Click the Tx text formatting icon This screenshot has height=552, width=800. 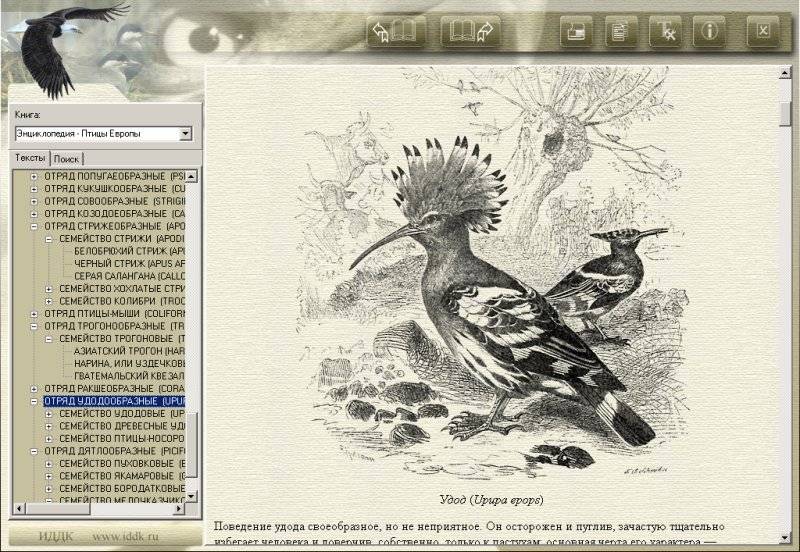coord(664,31)
